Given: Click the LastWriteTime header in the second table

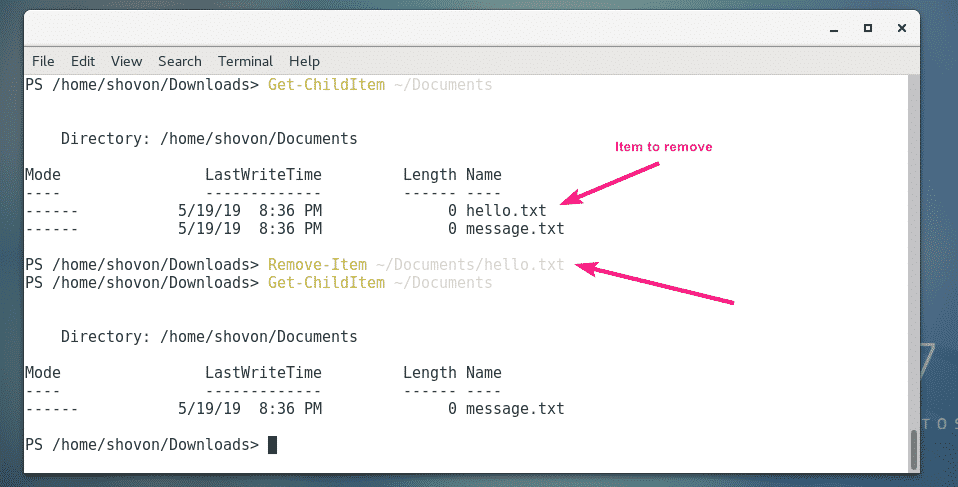Looking at the screenshot, I should tap(263, 373).
